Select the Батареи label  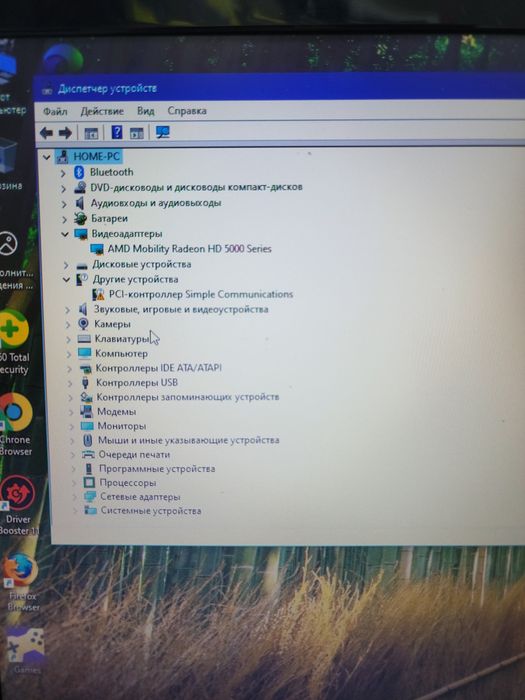click(109, 218)
